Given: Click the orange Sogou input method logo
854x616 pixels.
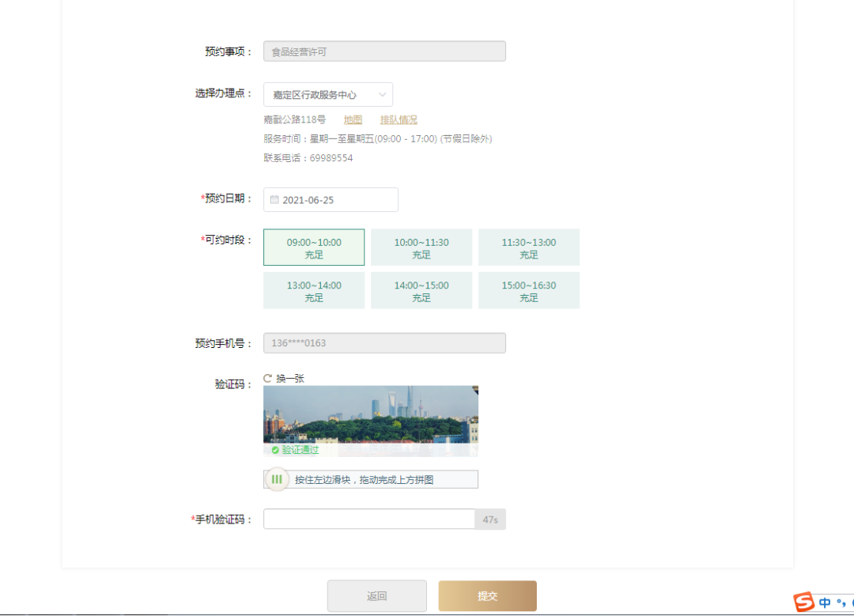Looking at the screenshot, I should point(804,602).
